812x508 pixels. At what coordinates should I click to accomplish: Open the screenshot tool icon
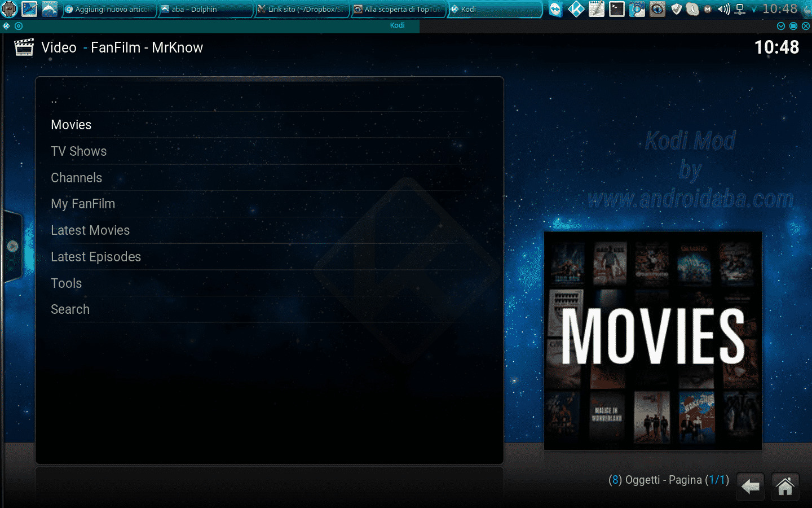click(x=637, y=9)
